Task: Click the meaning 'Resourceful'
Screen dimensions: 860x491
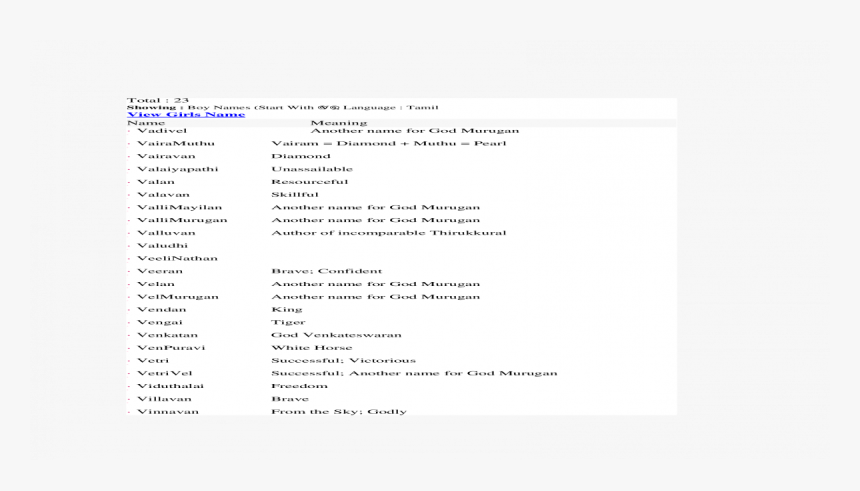Action: [x=309, y=182]
